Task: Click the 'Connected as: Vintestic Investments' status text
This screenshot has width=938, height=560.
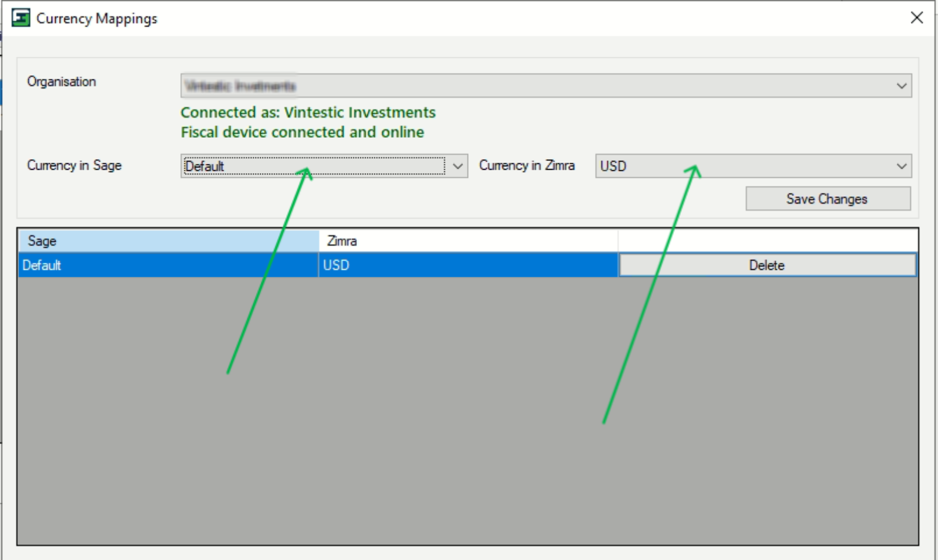Action: click(308, 112)
